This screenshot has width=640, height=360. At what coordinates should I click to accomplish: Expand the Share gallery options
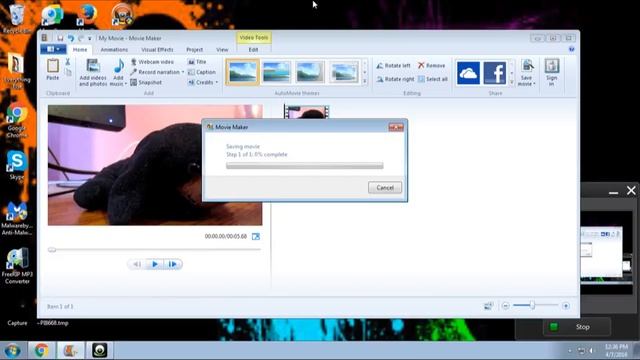click(512, 82)
